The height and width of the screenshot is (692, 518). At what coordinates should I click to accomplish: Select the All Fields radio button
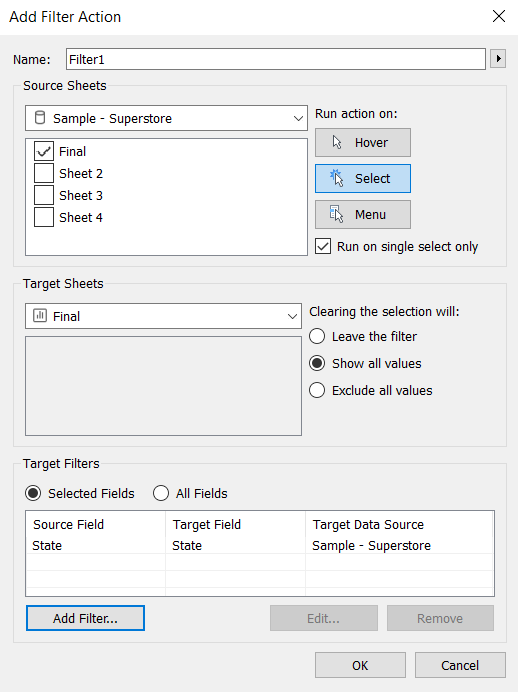(161, 493)
